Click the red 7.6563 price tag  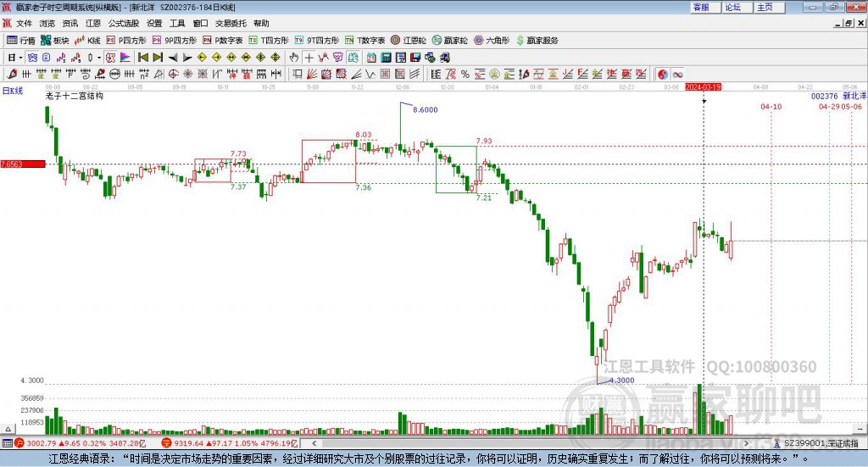click(23, 164)
